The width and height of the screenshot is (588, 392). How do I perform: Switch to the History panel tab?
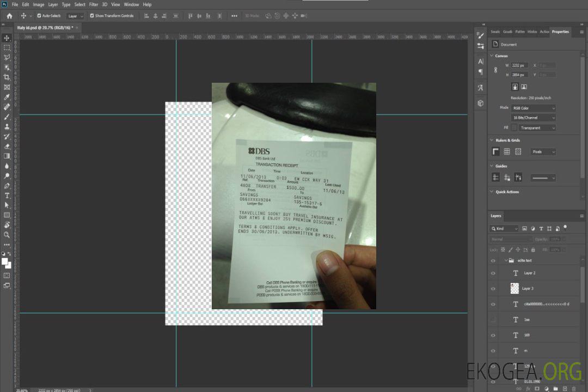pyautogui.click(x=532, y=32)
